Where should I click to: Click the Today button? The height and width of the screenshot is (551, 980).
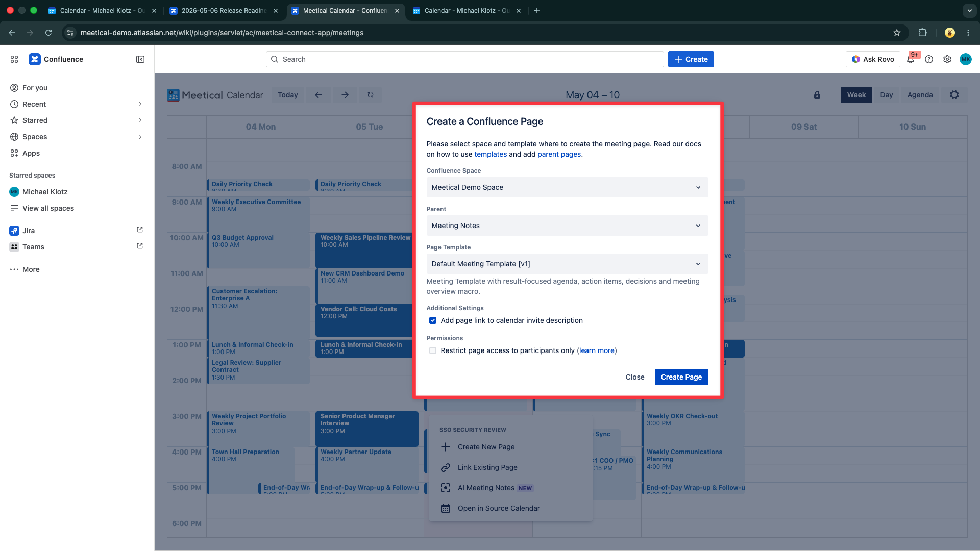click(x=288, y=95)
